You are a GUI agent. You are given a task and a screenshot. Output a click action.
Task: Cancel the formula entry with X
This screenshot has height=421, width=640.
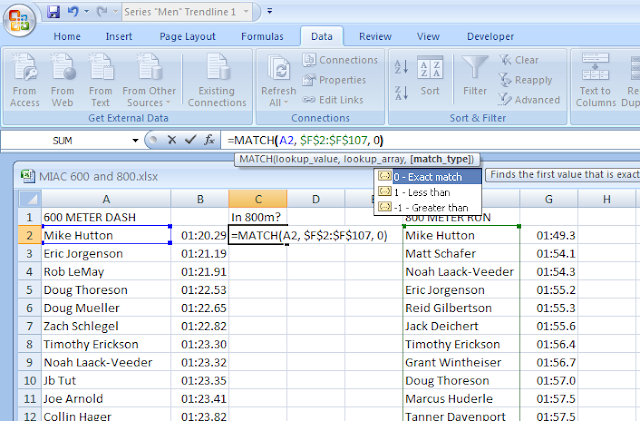(x=172, y=140)
